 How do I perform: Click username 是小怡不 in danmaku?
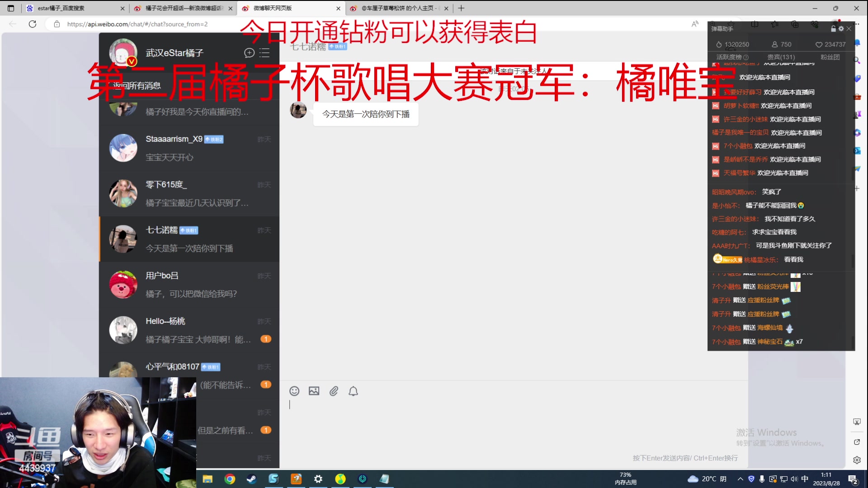(726, 206)
